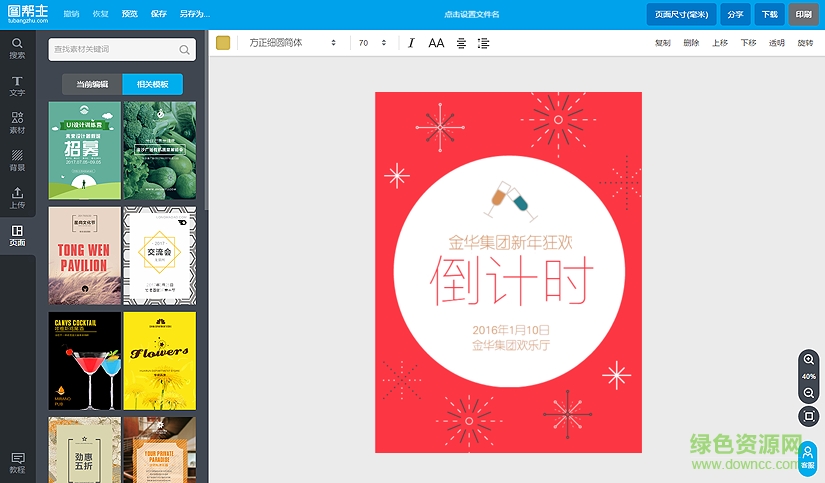Open the 背景 background panel
The width and height of the screenshot is (825, 483).
pyautogui.click(x=17, y=160)
